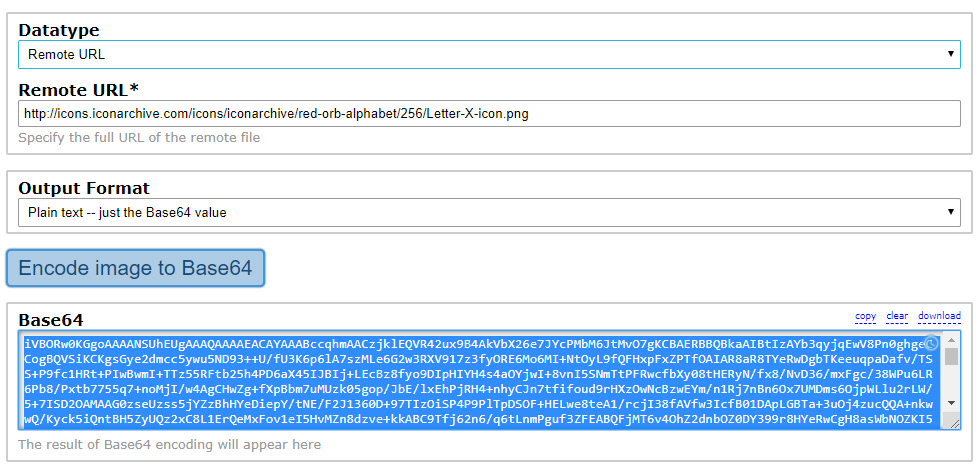Viewport: 976px width, 470px height.
Task: Click the Remote URL* label
Action: click(x=78, y=90)
